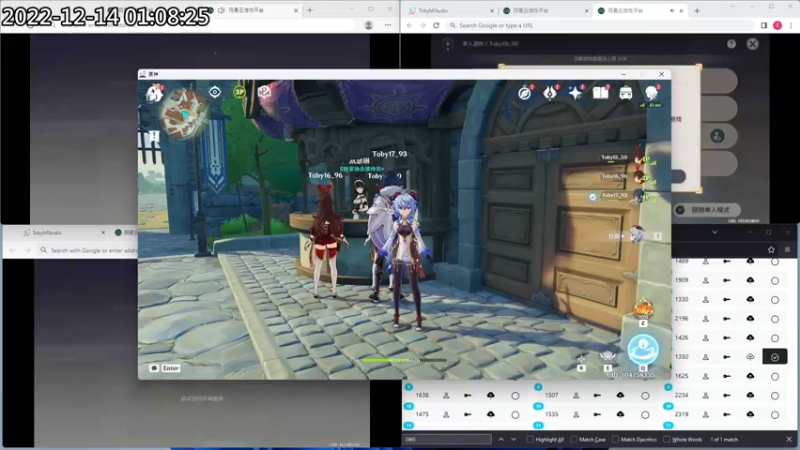Reload the page in Chrome window
800x450 pixels.
(x=436, y=25)
